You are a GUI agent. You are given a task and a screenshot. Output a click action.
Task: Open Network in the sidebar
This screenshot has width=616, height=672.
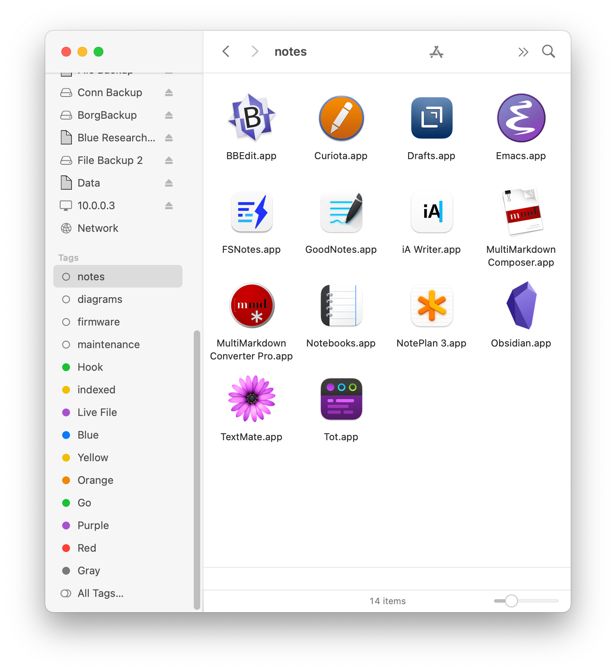click(98, 228)
